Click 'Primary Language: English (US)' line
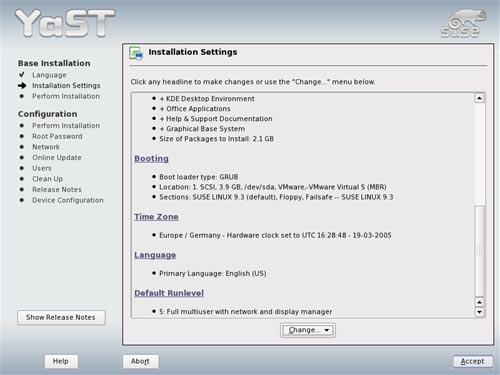The height and width of the screenshot is (375, 500). pos(213,274)
